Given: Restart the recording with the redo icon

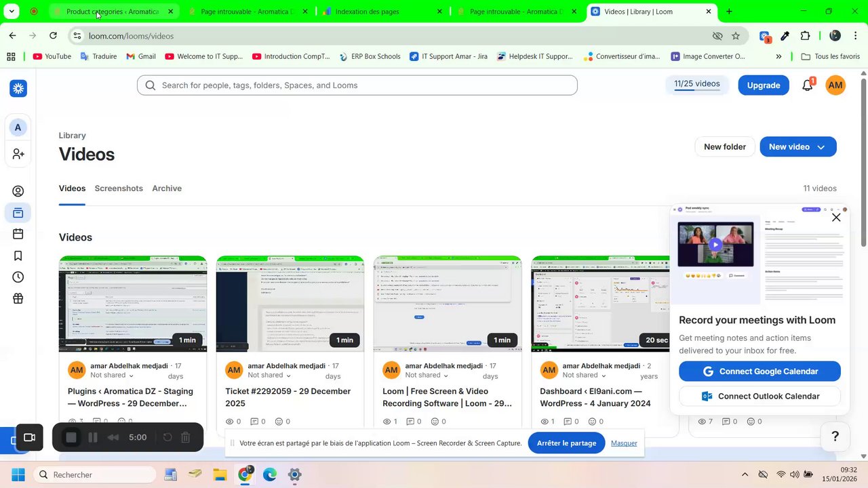Looking at the screenshot, I should coord(167,438).
